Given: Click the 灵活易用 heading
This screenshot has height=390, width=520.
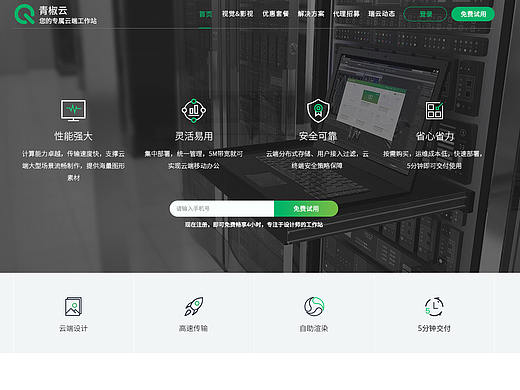Looking at the screenshot, I should (x=194, y=136).
